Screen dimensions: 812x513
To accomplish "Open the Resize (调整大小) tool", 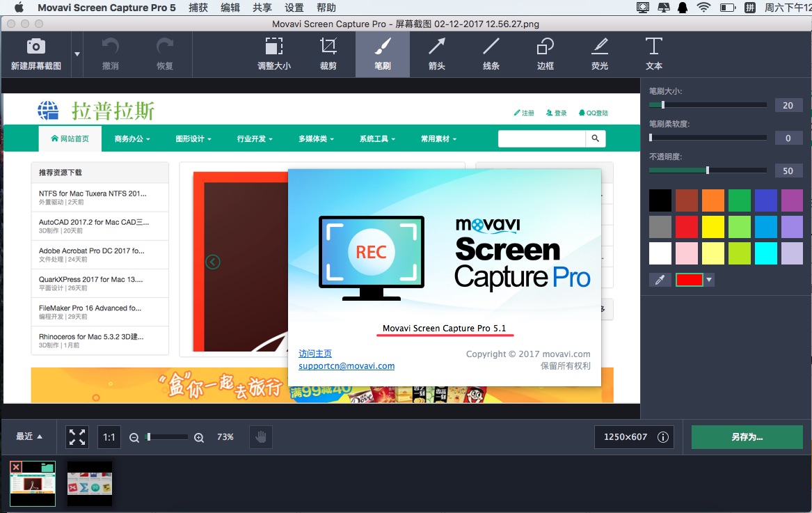I will (x=274, y=54).
